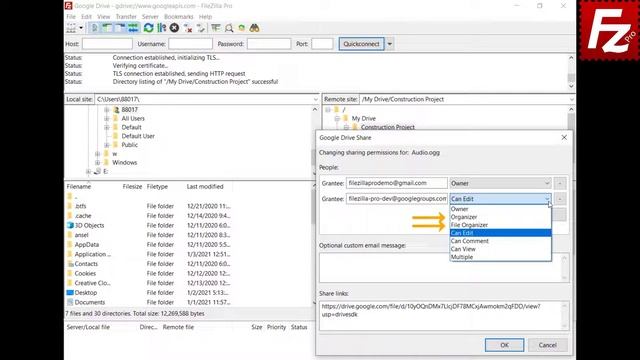
Task: Click the Host input field
Action: (107, 44)
